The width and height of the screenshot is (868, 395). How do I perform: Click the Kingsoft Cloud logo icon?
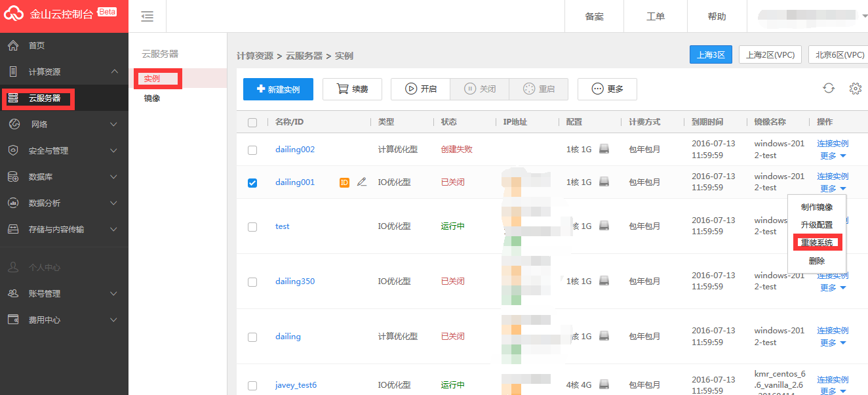pyautogui.click(x=14, y=15)
